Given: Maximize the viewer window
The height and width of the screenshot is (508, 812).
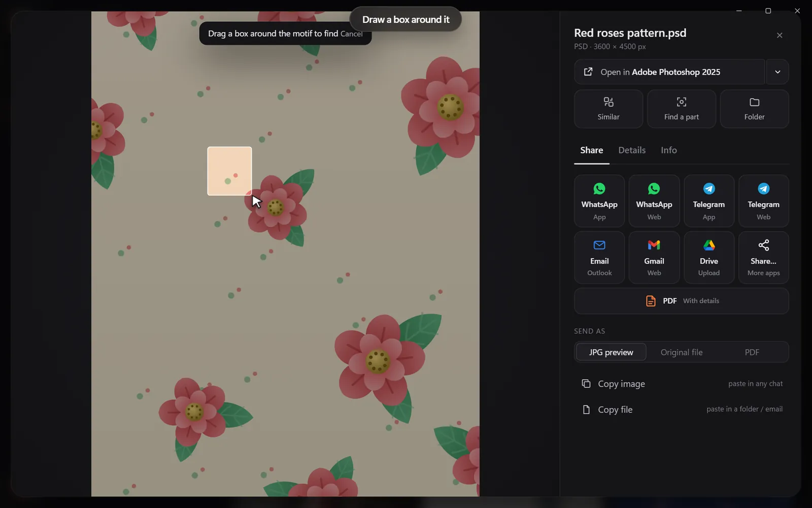Looking at the screenshot, I should click(768, 11).
